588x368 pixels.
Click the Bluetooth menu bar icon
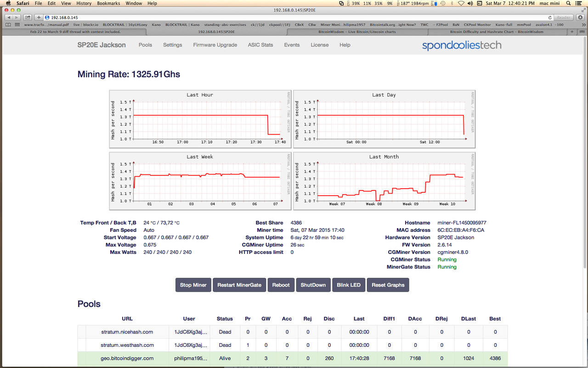tap(452, 3)
